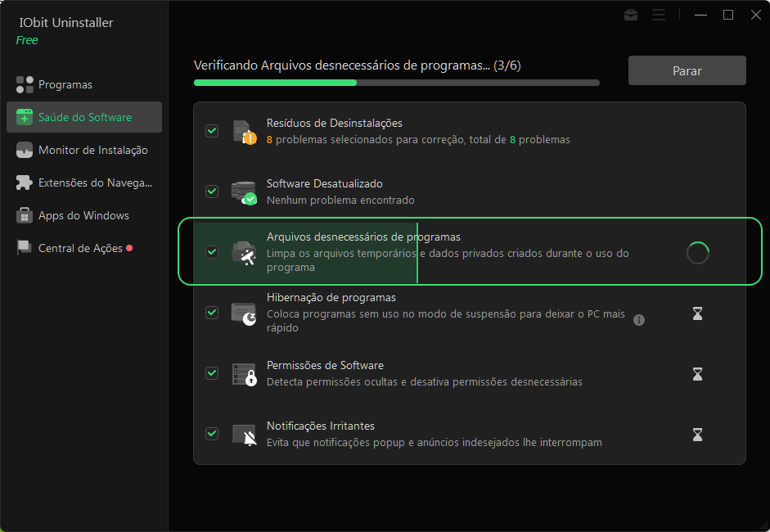
Task: Click the Permissões de Software lock icon
Action: pyautogui.click(x=244, y=374)
